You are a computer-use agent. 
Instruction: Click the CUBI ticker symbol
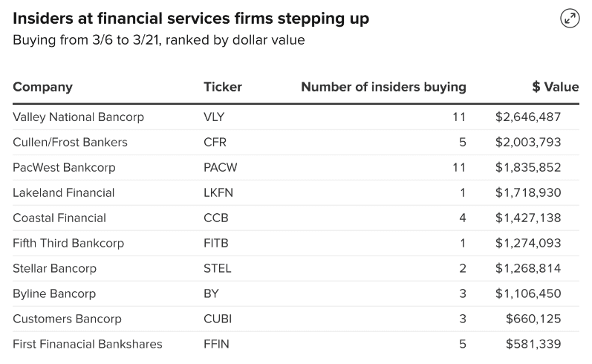(216, 319)
